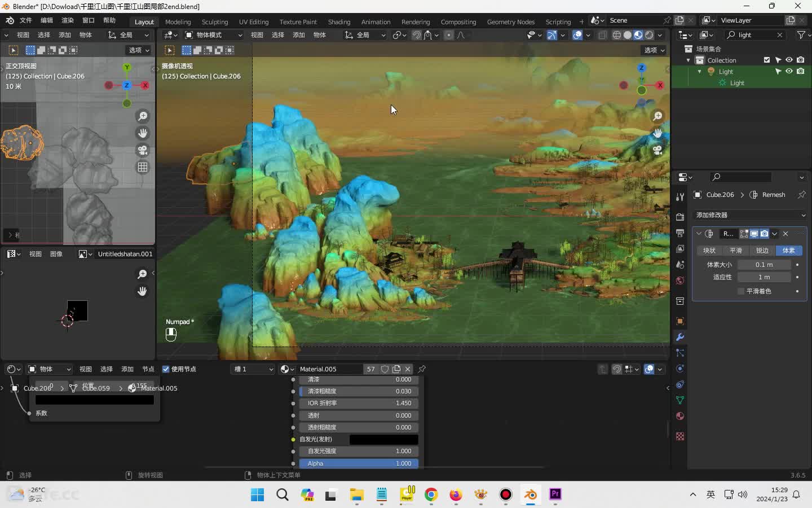Open the Physics properties tab
812x508 pixels.
(680, 369)
